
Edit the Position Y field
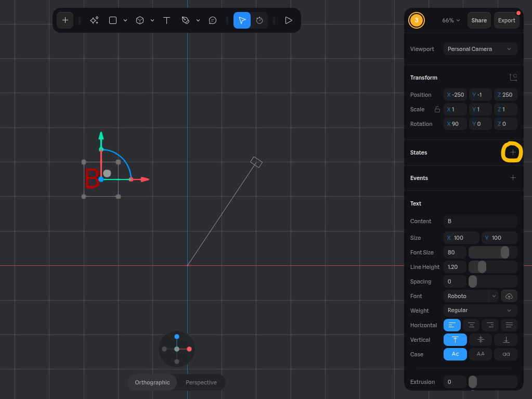480,95
